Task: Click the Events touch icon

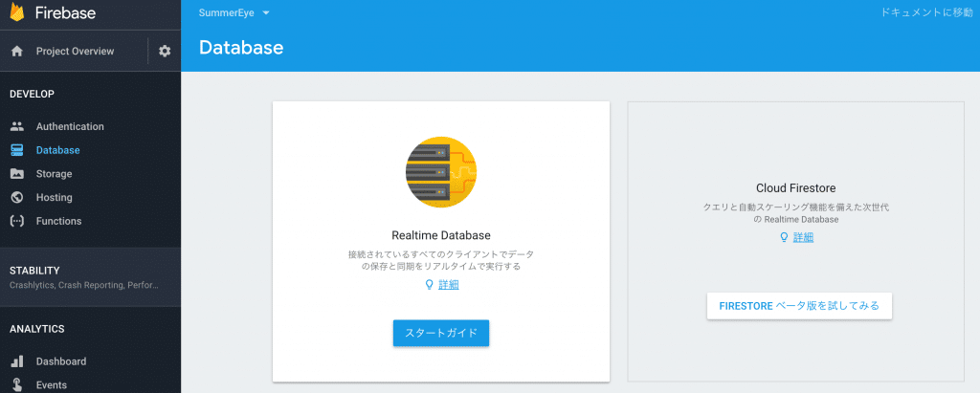Action: pyautogui.click(x=17, y=385)
